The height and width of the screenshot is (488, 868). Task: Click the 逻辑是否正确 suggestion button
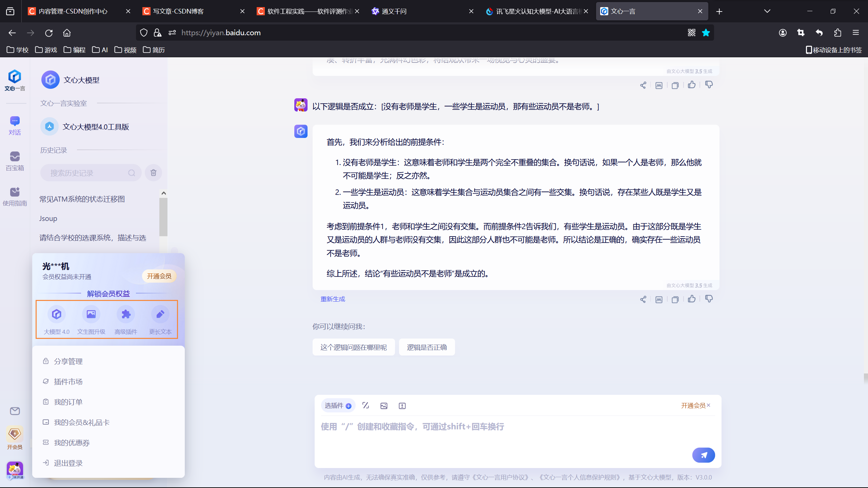(x=427, y=347)
